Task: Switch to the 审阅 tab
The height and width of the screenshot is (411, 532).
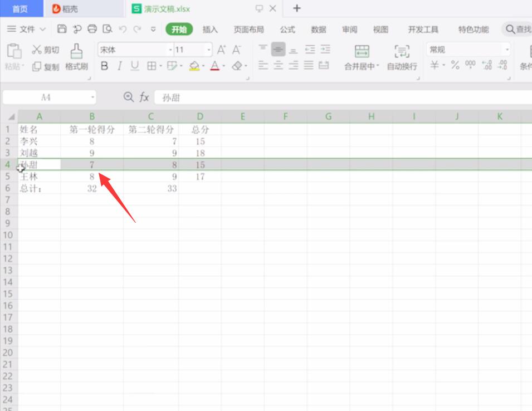Action: click(349, 30)
